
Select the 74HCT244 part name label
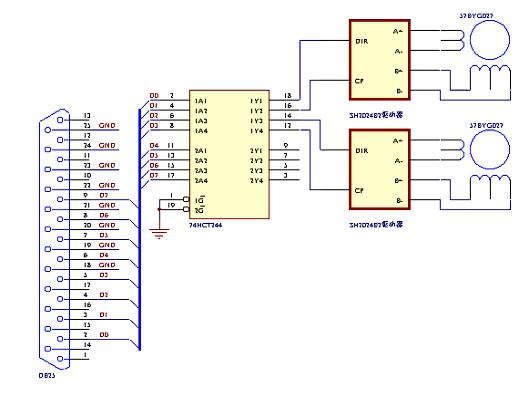tap(205, 225)
